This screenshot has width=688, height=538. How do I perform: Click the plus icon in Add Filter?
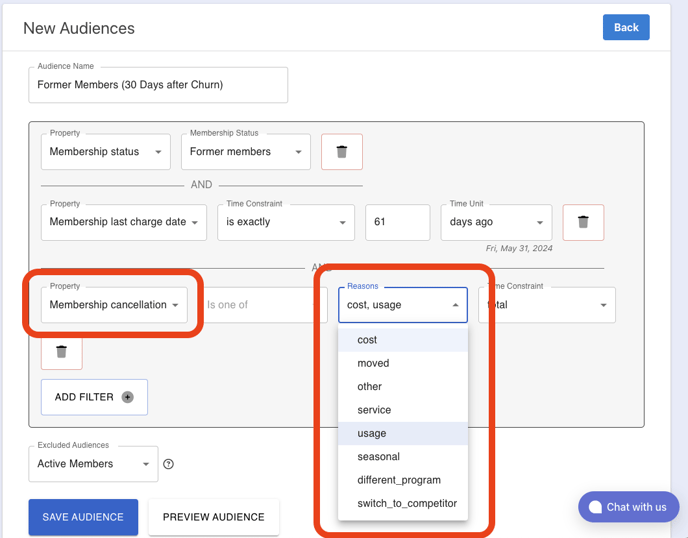pyautogui.click(x=128, y=397)
